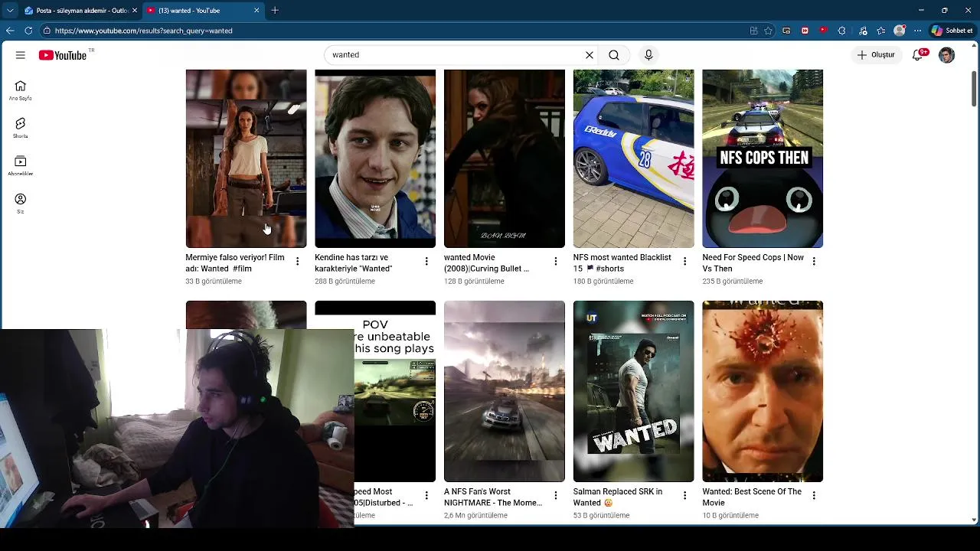980x551 pixels.
Task: Open title 'wanted Movie (2008)|Curving Bullet'
Action: pos(487,263)
